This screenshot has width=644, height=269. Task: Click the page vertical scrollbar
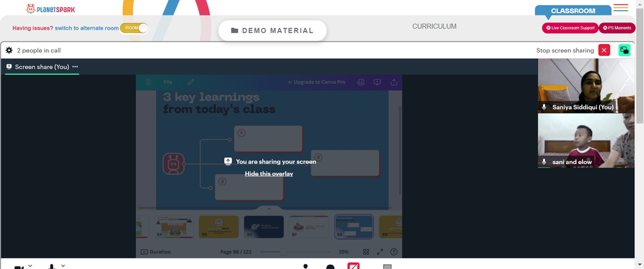(x=640, y=66)
